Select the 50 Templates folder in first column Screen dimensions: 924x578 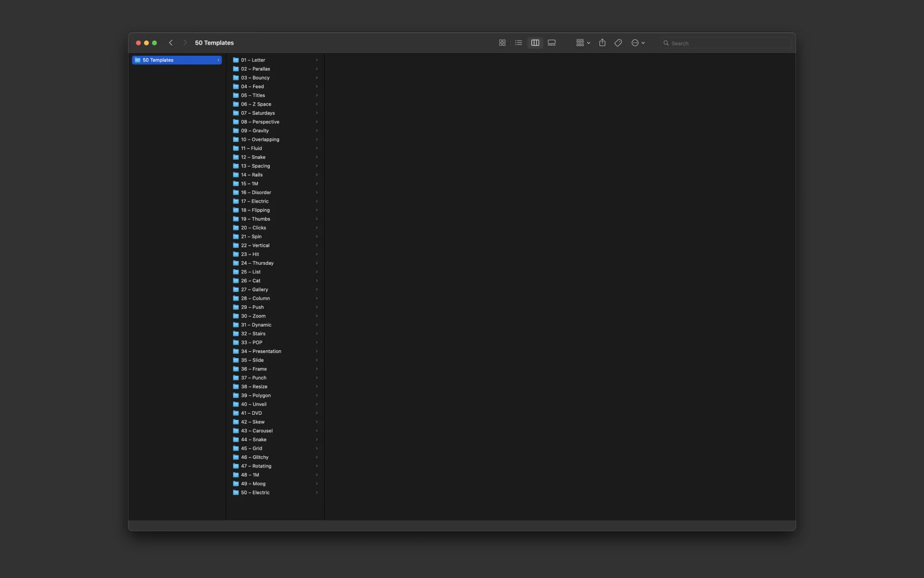(x=176, y=60)
